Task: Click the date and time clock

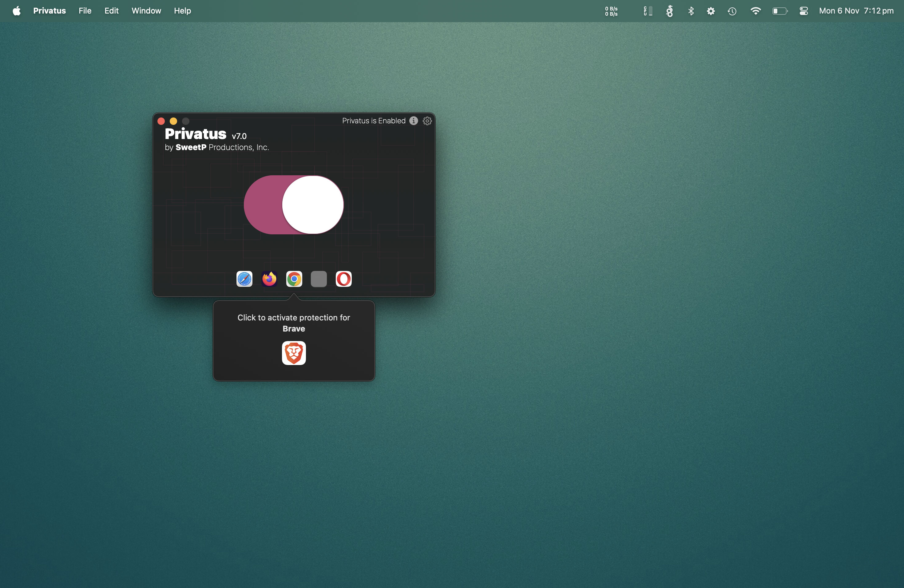Action: click(x=856, y=11)
